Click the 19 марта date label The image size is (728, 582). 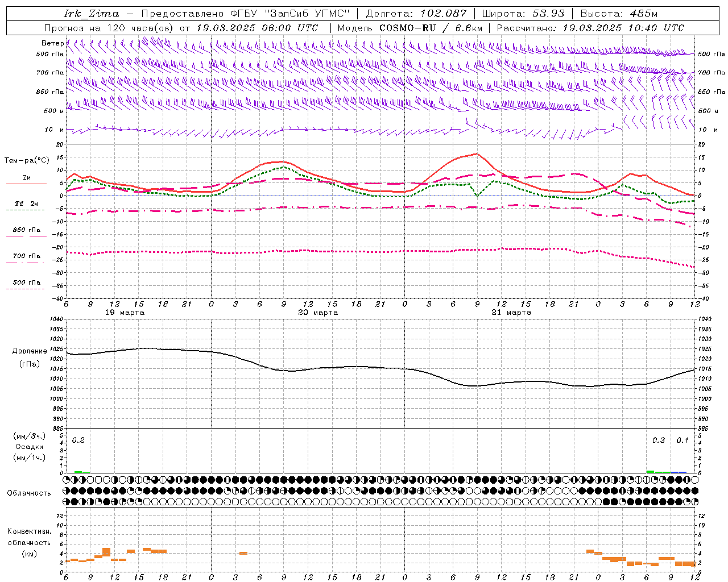[x=125, y=313]
